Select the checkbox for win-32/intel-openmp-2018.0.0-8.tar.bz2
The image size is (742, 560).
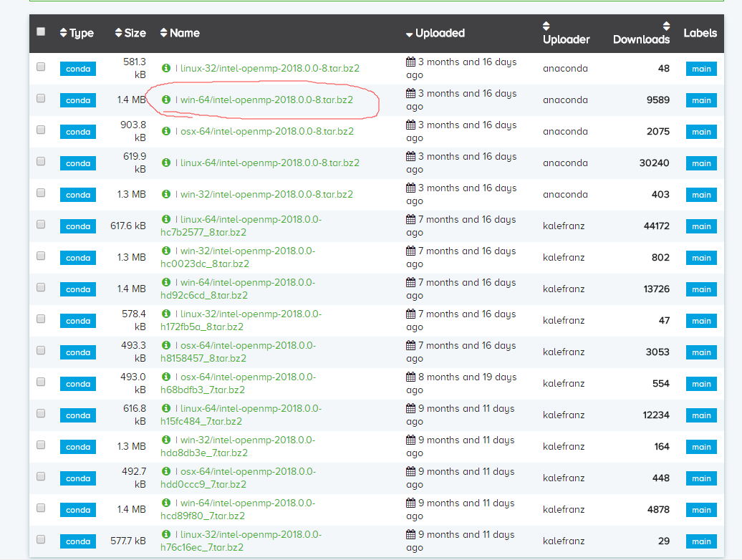[41, 193]
